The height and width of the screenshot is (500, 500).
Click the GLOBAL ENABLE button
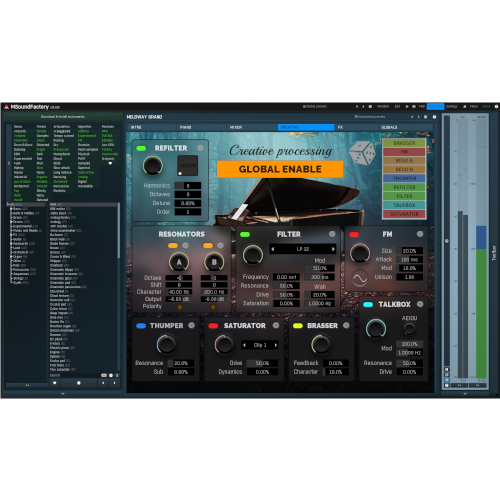(x=280, y=169)
